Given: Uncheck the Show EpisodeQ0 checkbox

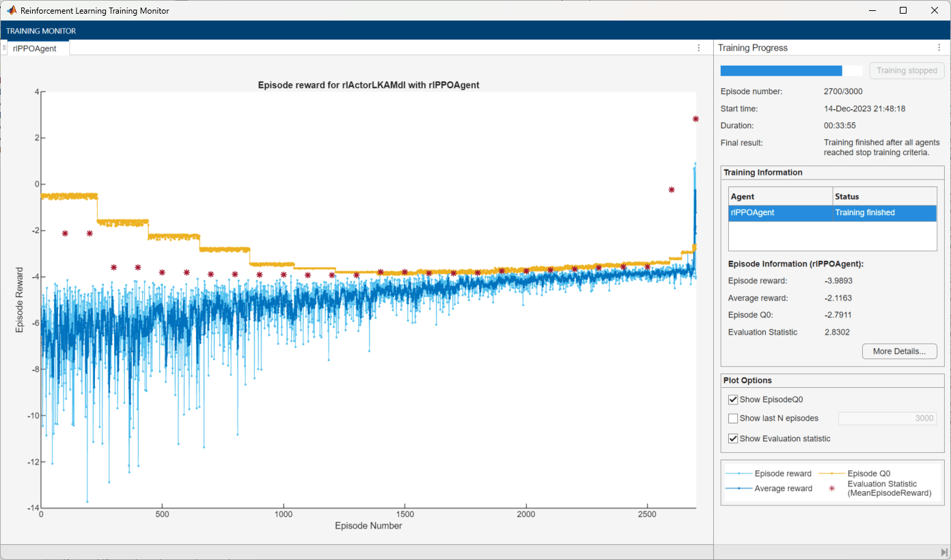Looking at the screenshot, I should pos(733,400).
